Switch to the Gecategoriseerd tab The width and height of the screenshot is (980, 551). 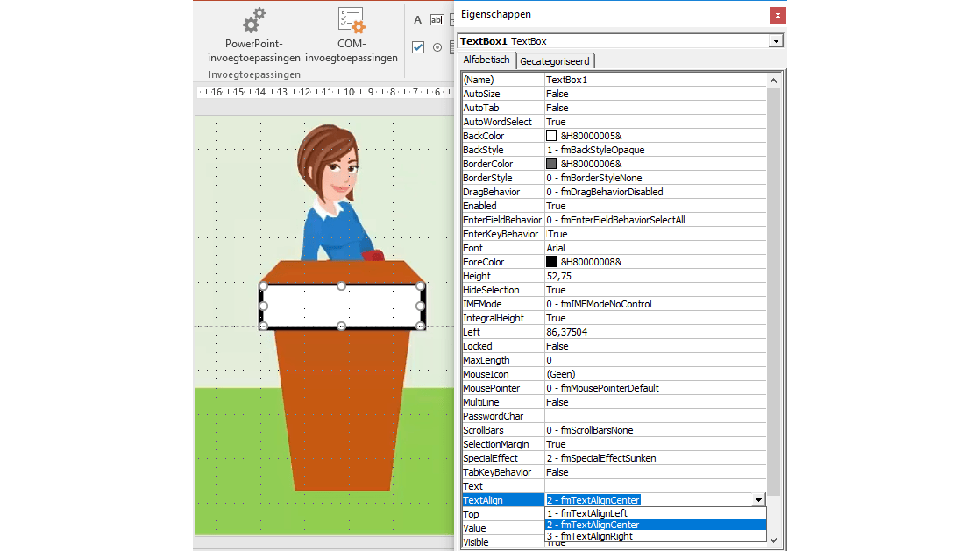point(556,61)
